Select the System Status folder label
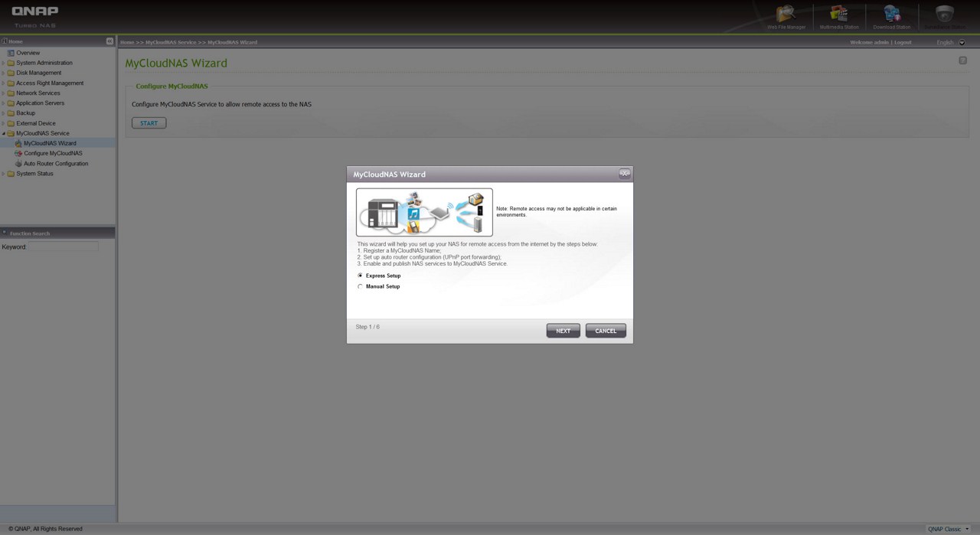This screenshot has width=980, height=535. (x=35, y=174)
